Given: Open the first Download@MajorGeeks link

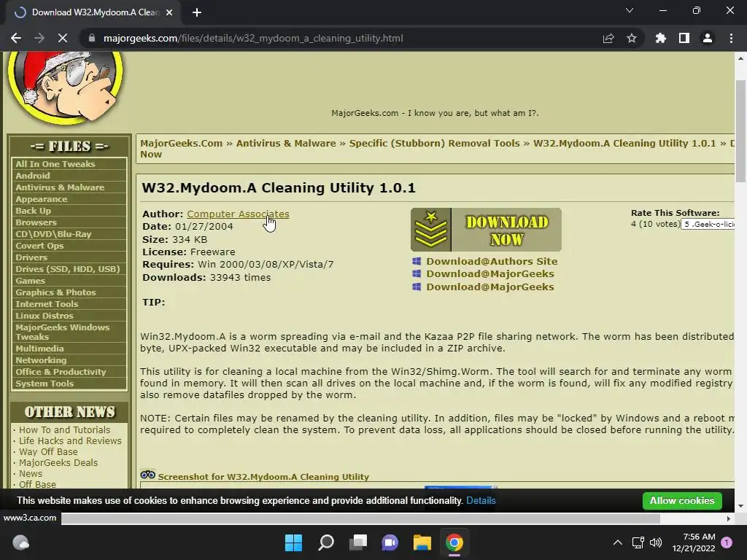Looking at the screenshot, I should pos(490,274).
